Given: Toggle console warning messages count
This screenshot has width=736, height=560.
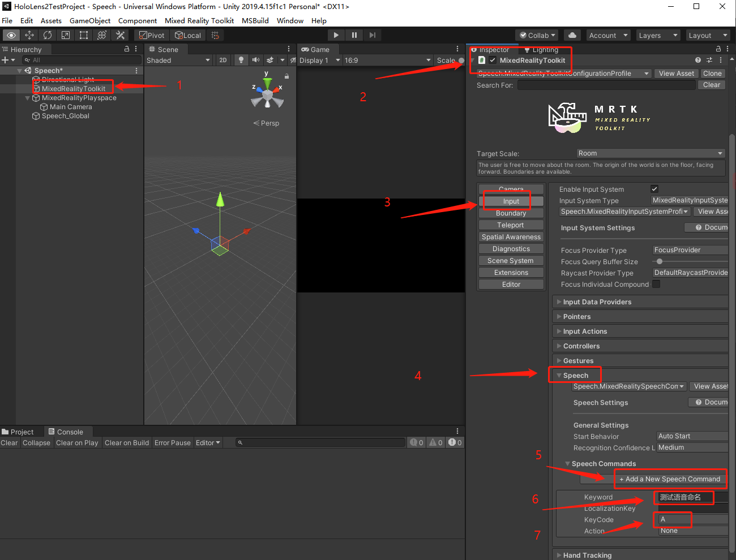Looking at the screenshot, I should point(436,442).
